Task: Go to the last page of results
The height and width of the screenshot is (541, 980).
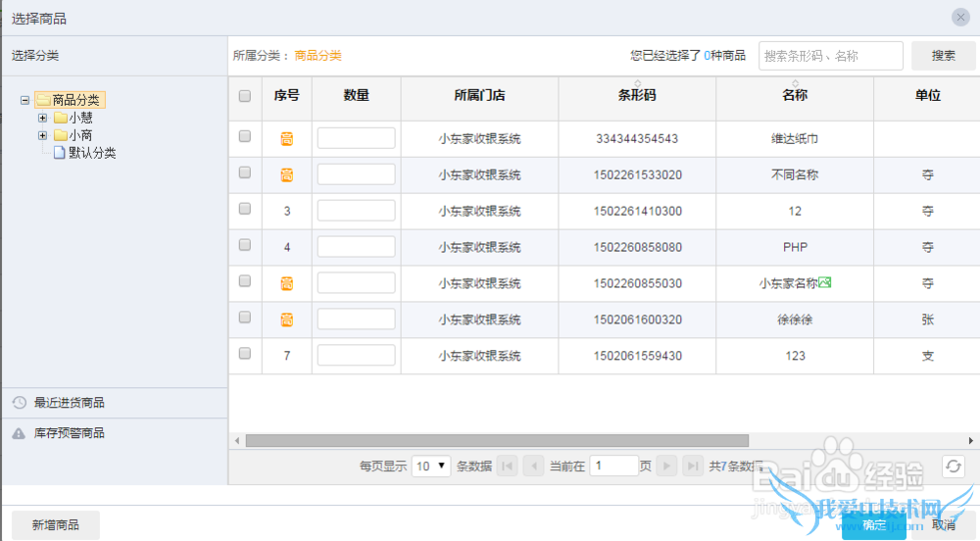Action: (693, 467)
